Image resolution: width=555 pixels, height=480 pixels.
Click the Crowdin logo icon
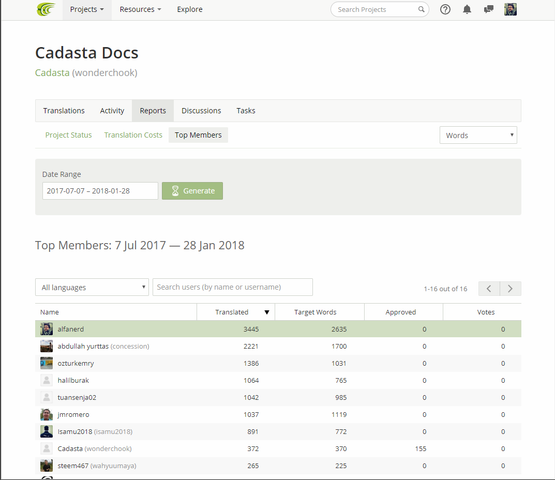click(46, 9)
